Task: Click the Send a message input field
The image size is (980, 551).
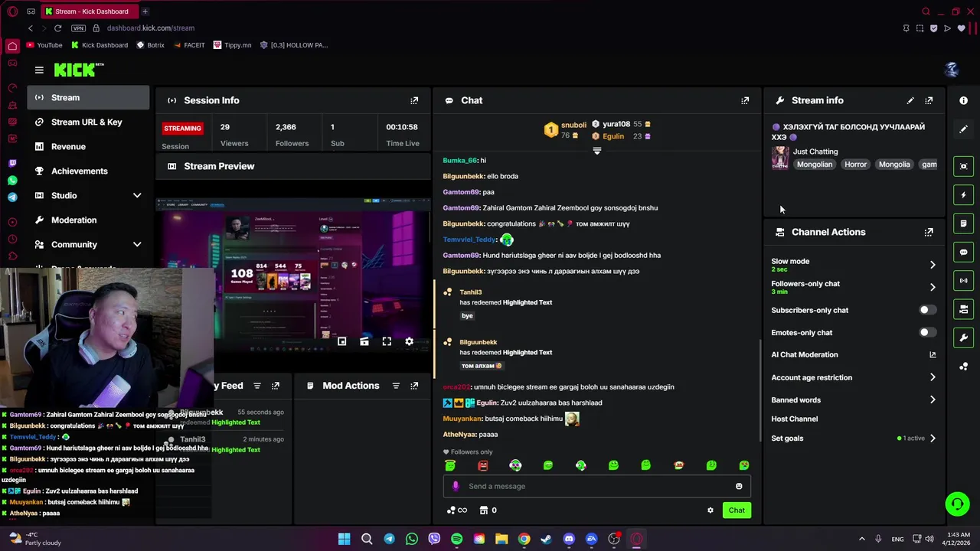Action: [596, 486]
